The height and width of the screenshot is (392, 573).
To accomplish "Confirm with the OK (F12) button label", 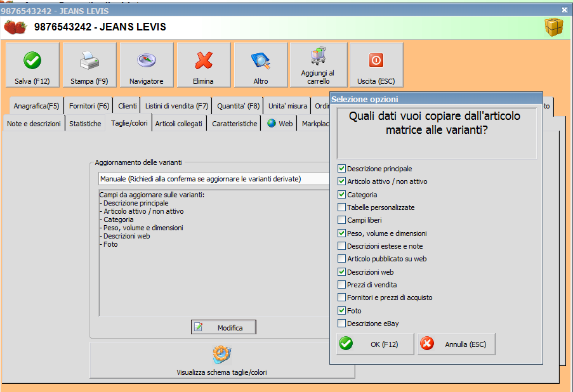I will click(x=384, y=344).
